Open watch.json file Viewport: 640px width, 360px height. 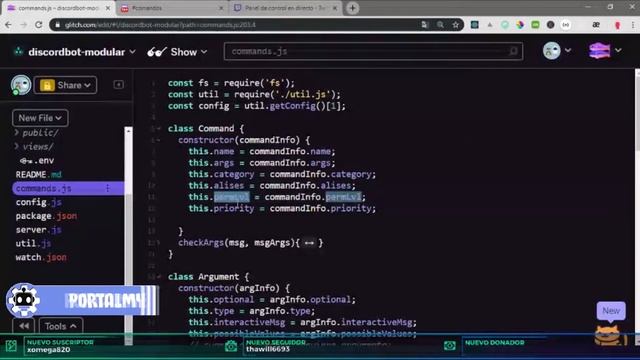[41, 258]
